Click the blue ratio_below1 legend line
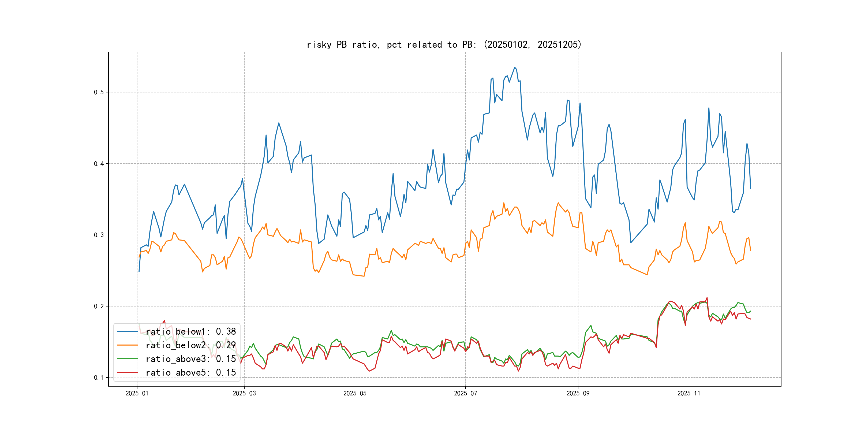This screenshot has height=434, width=868. [x=127, y=332]
